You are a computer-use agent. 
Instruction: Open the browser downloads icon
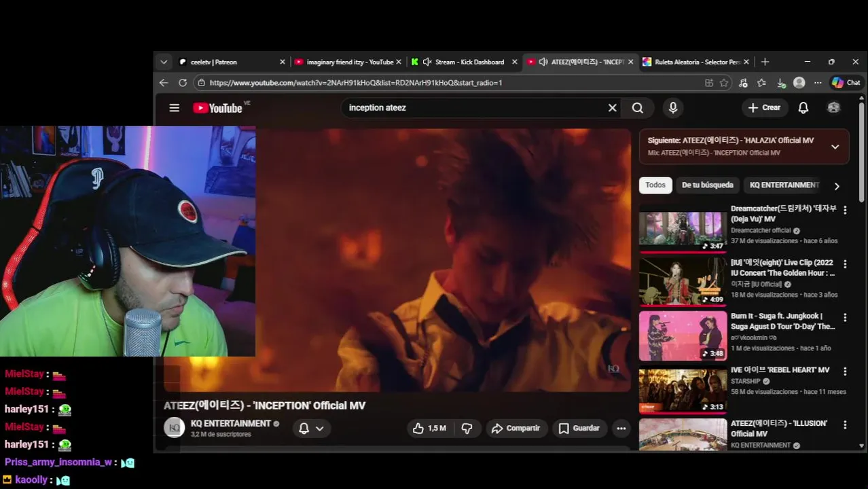pyautogui.click(x=781, y=82)
